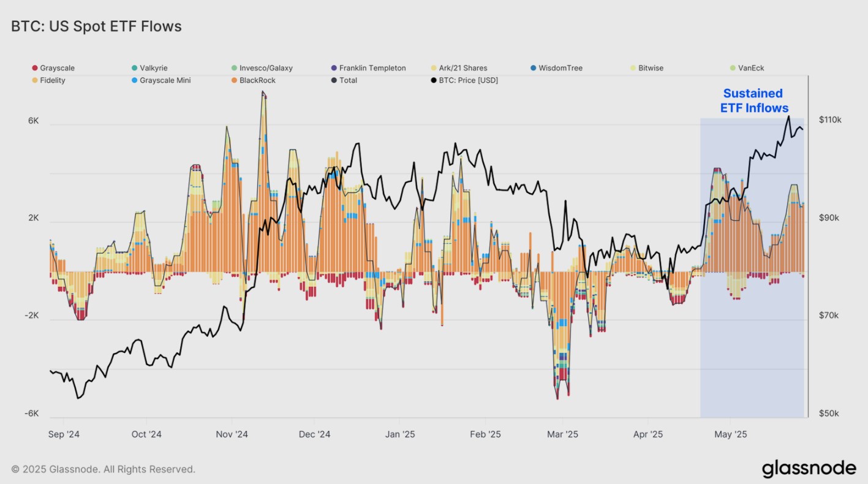Toggle the Invesco/Galaxy legend entry
This screenshot has height=484, width=868.
(262, 68)
